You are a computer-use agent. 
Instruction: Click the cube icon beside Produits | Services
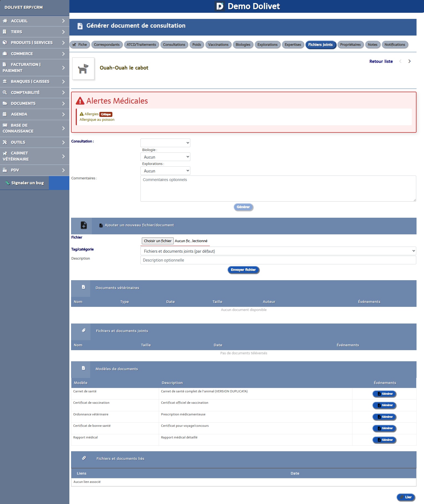(5, 42)
